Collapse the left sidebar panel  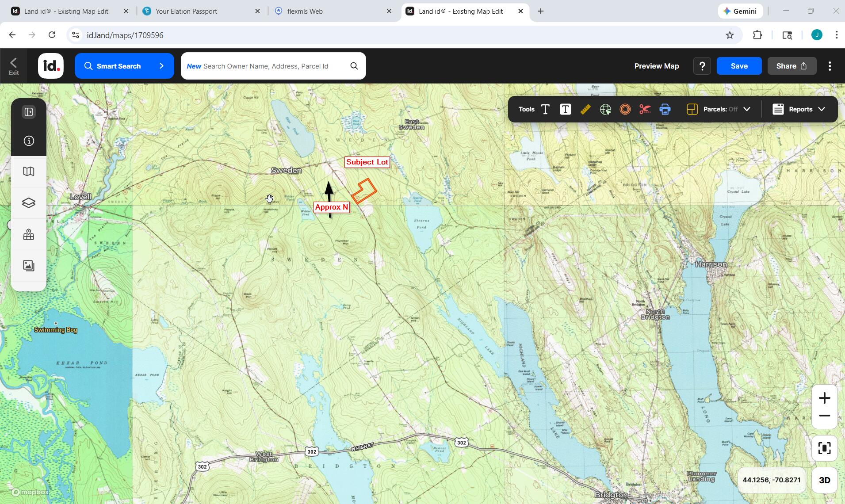click(x=28, y=112)
